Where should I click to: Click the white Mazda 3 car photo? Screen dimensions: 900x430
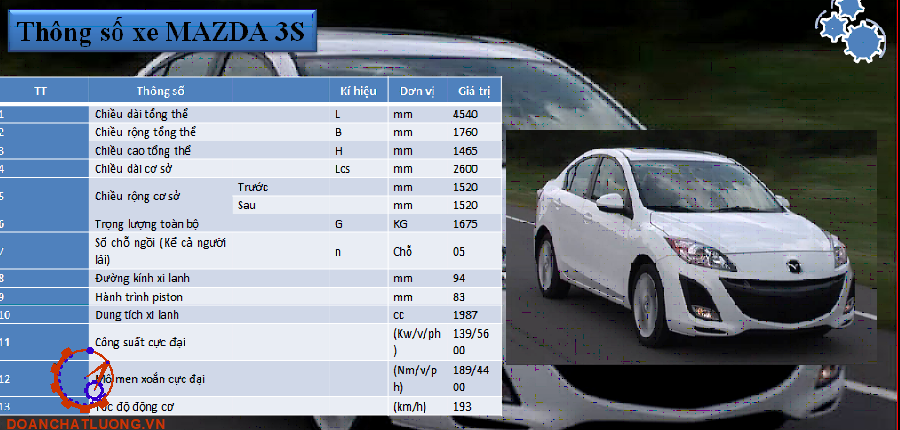tap(691, 247)
